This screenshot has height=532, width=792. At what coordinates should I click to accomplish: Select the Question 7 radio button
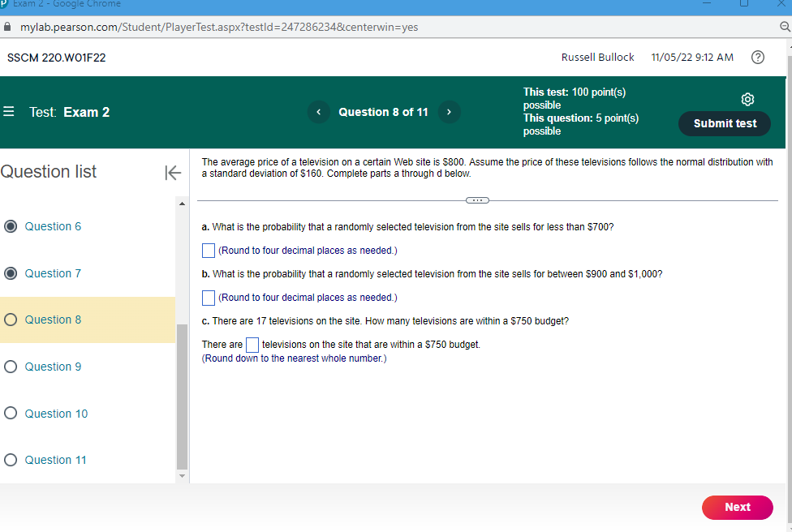(x=11, y=273)
